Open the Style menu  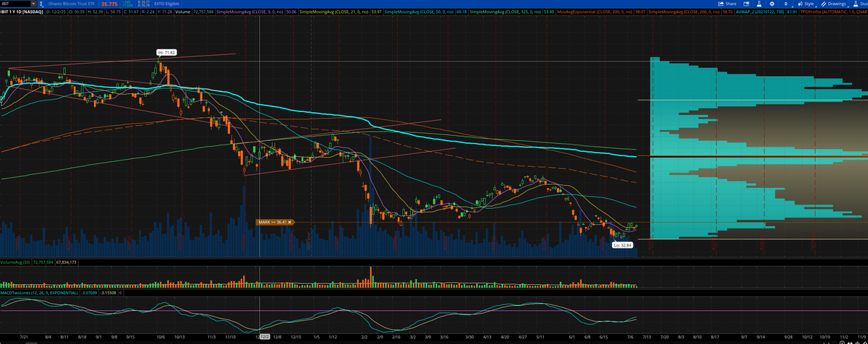[805, 4]
